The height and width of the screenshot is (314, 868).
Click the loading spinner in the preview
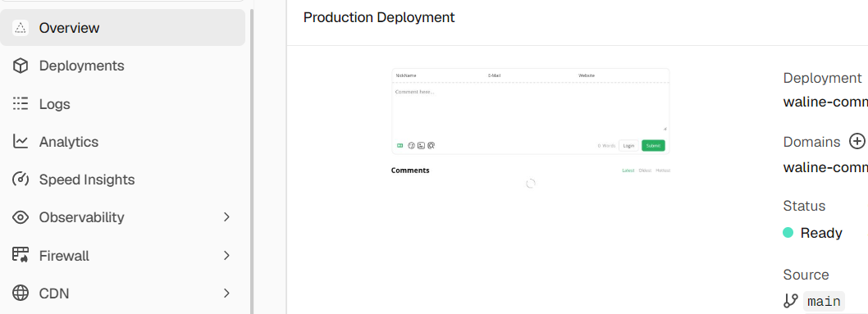click(530, 184)
